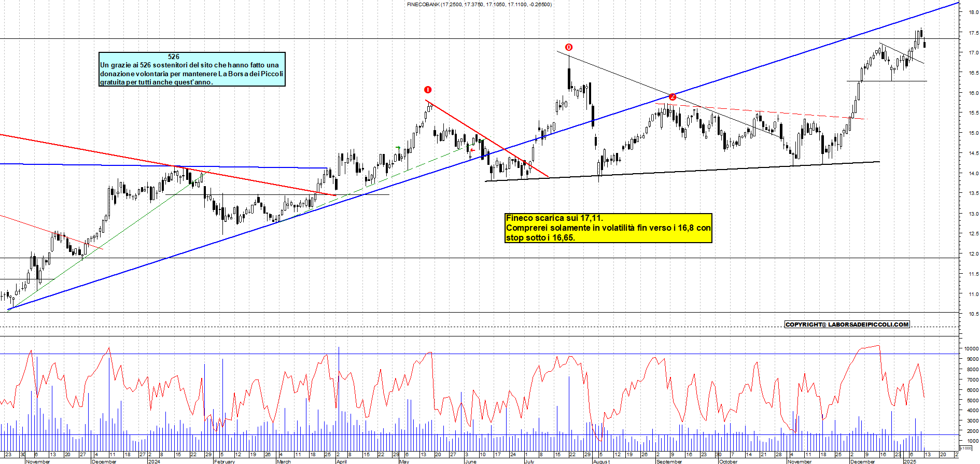This screenshot has width=980, height=464.
Task: Click the yellow note 'Fineco scarica sui 17,11'
Action: coord(608,228)
